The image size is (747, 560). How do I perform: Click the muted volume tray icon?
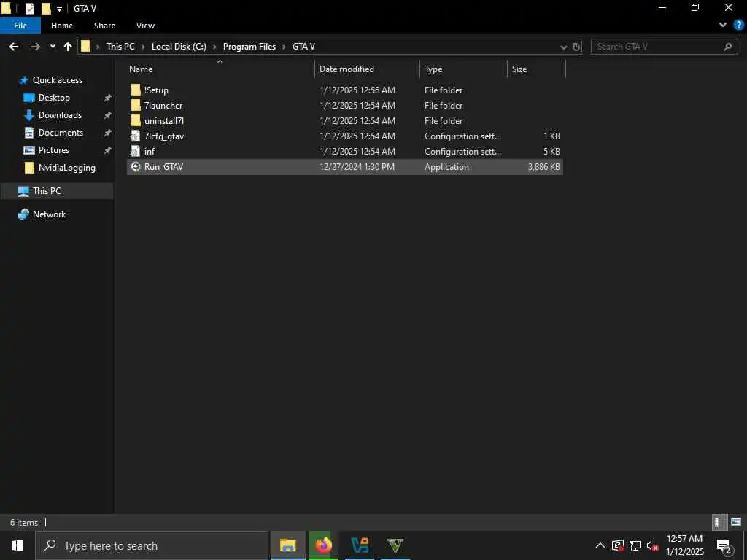(652, 545)
